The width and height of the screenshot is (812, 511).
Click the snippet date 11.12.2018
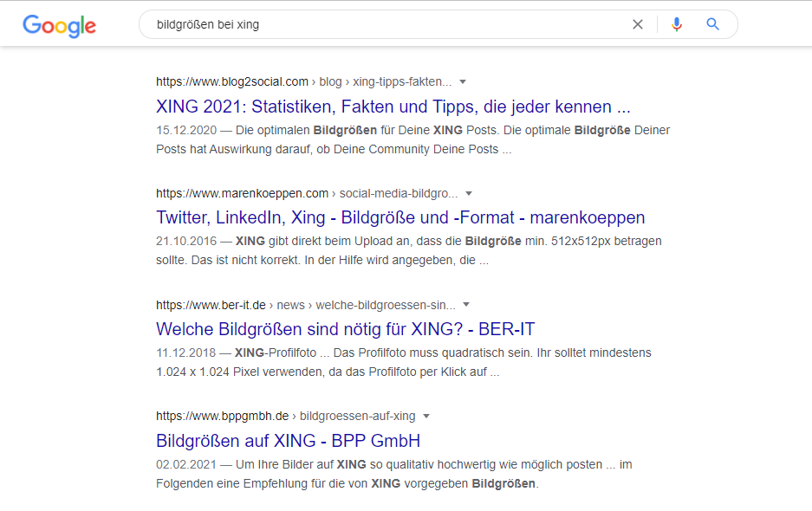tap(186, 353)
